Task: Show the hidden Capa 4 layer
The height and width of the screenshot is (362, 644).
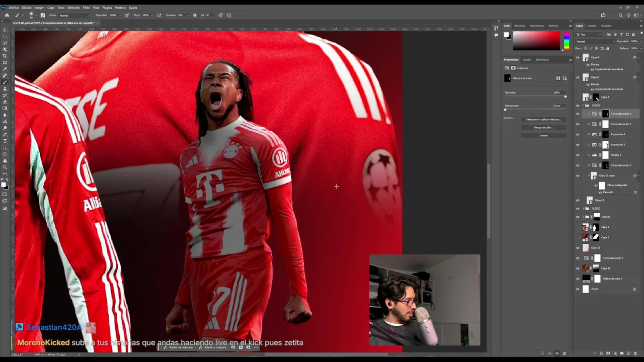Action: tap(578, 97)
